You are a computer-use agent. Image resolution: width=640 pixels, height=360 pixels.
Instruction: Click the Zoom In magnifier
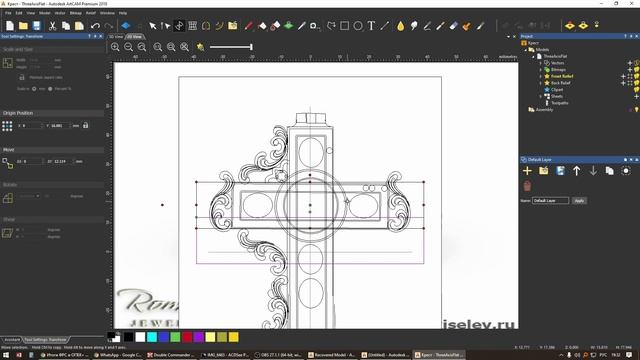[x=115, y=47]
